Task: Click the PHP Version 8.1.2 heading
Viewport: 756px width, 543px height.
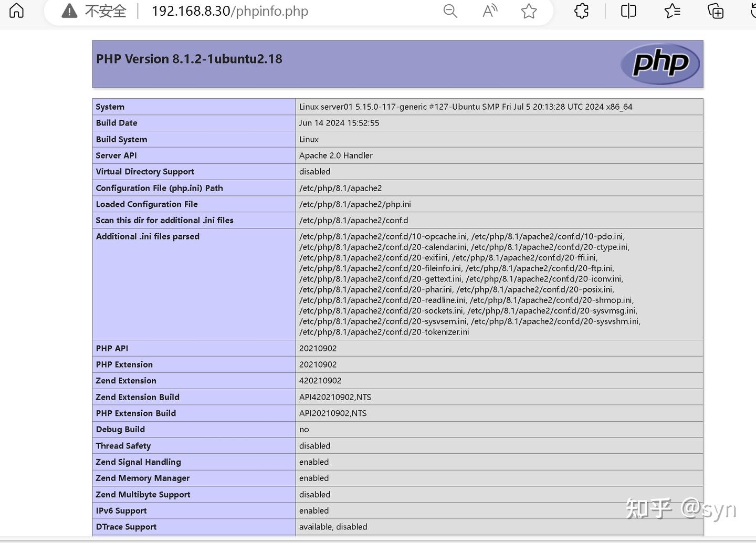Action: click(189, 59)
